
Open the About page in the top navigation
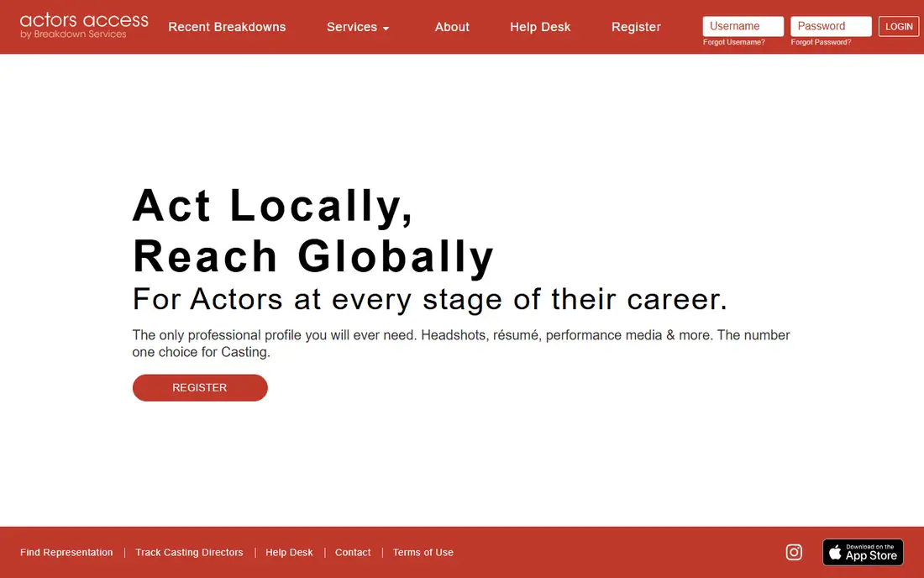click(x=452, y=27)
